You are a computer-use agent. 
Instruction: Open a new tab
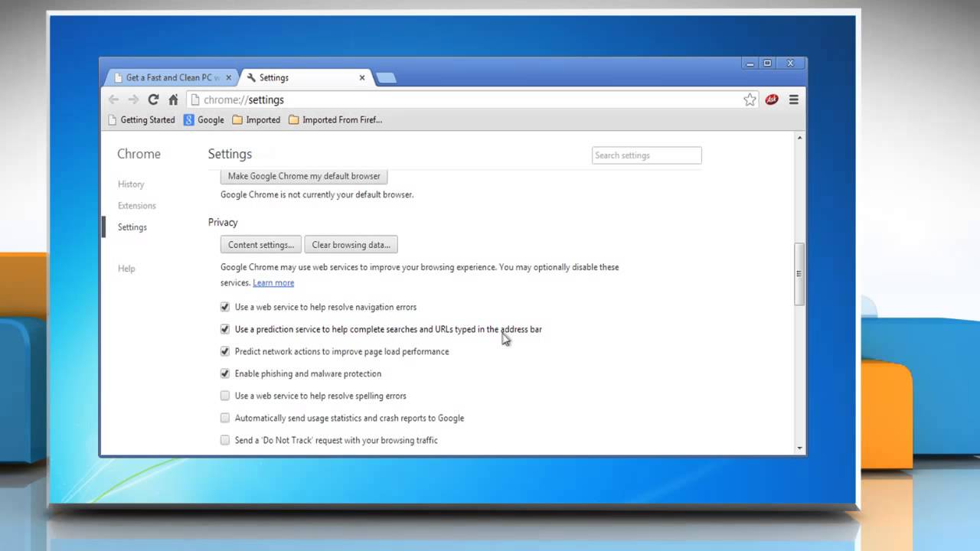coord(386,78)
